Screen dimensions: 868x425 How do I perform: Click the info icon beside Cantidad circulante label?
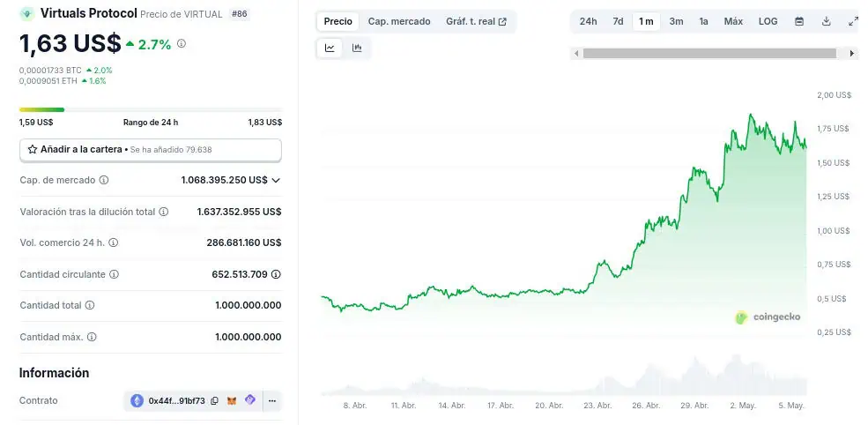(x=115, y=274)
